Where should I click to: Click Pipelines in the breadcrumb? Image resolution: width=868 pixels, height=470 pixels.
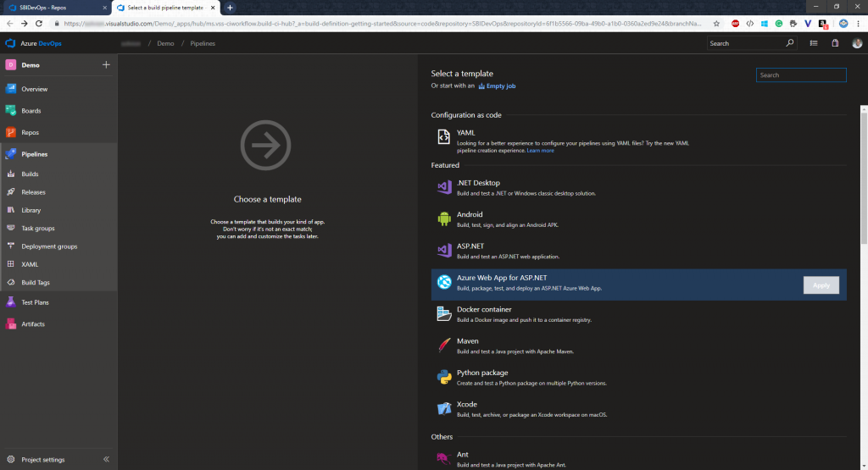[203, 43]
